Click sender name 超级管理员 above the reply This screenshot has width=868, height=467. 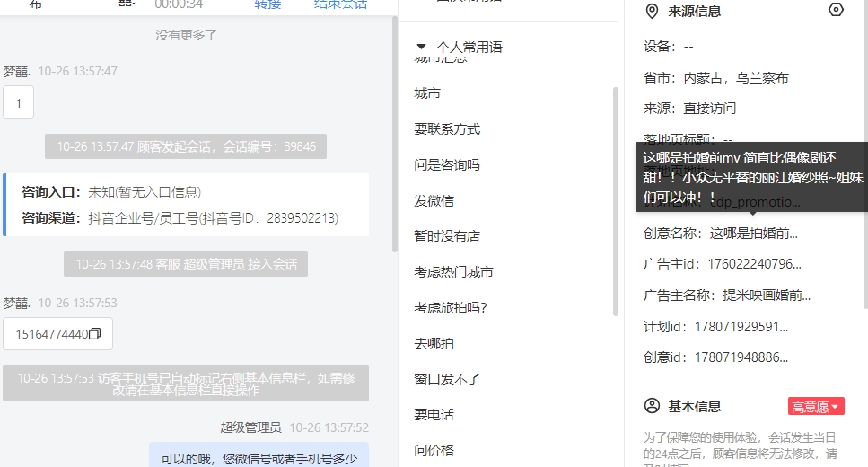(x=250, y=427)
